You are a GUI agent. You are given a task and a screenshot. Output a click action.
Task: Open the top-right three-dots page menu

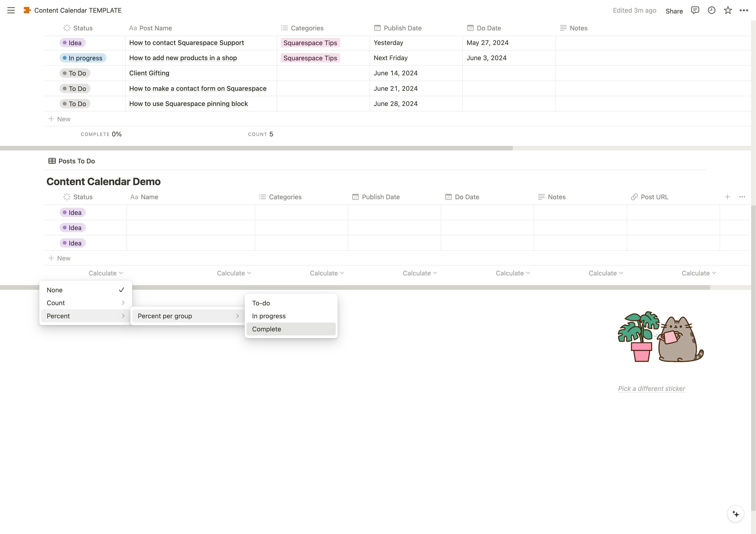point(744,11)
